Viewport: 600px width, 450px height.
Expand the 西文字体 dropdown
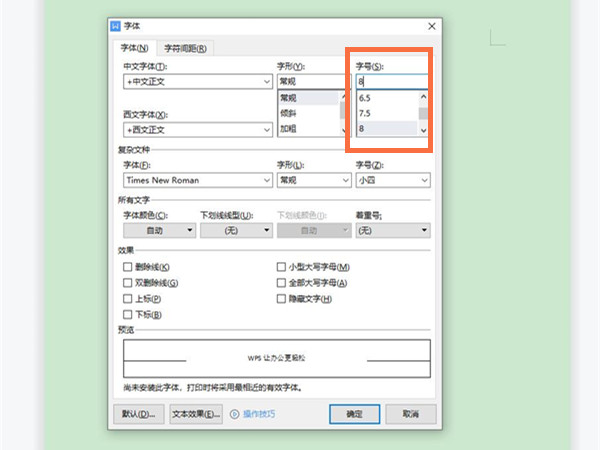pyautogui.click(x=266, y=130)
